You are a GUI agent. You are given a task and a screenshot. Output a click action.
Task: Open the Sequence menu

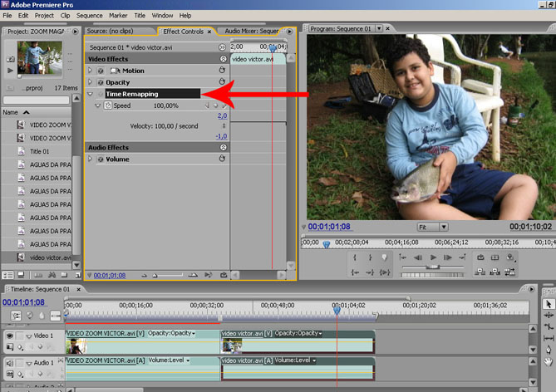89,15
